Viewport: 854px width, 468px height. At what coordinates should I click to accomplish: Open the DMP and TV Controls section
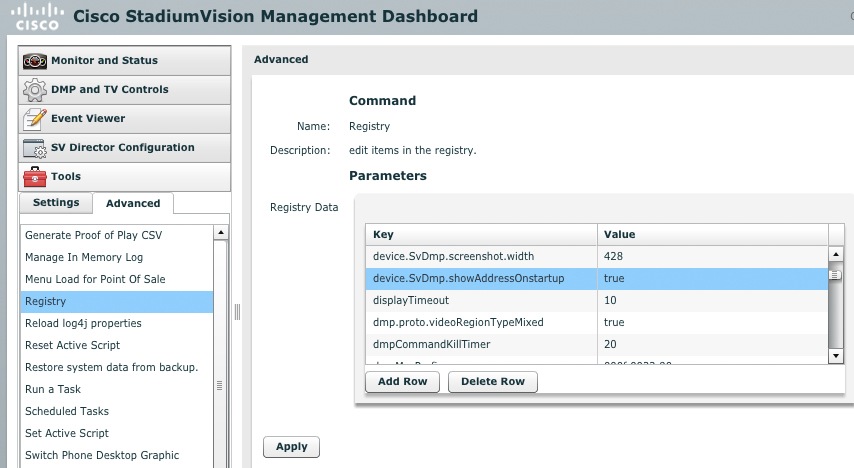124,90
